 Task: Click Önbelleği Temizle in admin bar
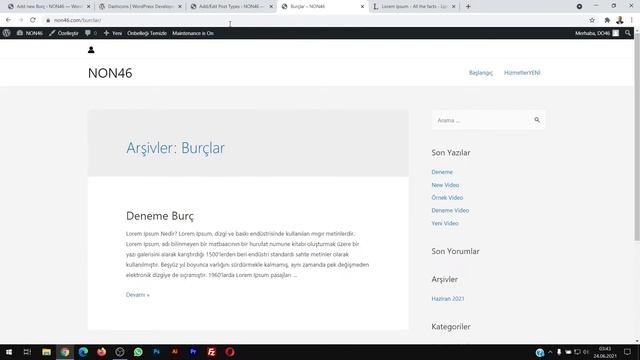147,33
